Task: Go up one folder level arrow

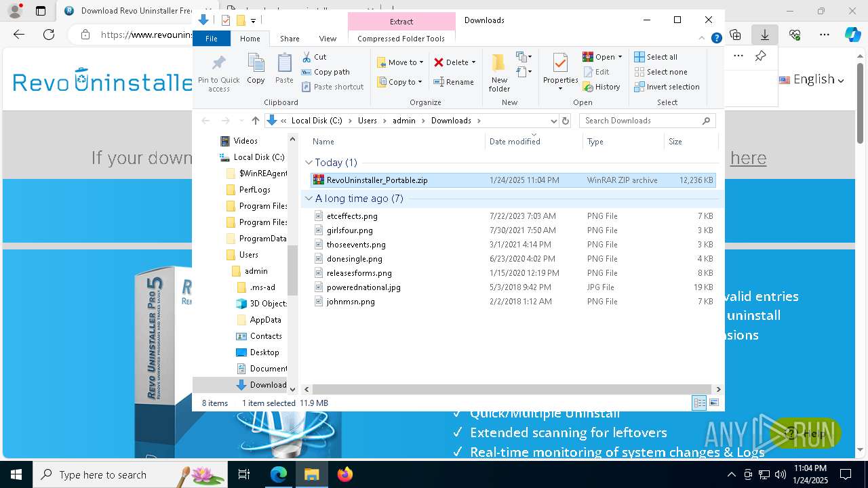Action: tap(255, 121)
